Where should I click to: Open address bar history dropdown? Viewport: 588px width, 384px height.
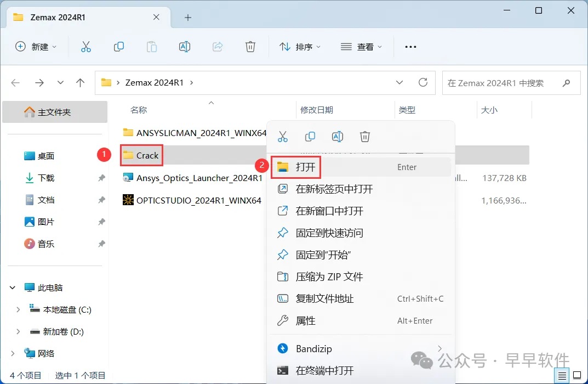click(399, 82)
